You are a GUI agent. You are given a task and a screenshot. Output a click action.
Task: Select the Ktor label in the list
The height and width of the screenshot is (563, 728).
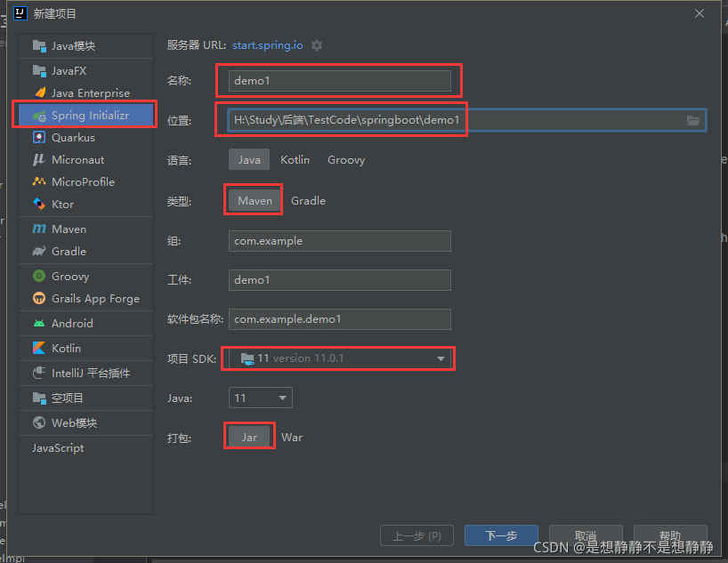(62, 205)
